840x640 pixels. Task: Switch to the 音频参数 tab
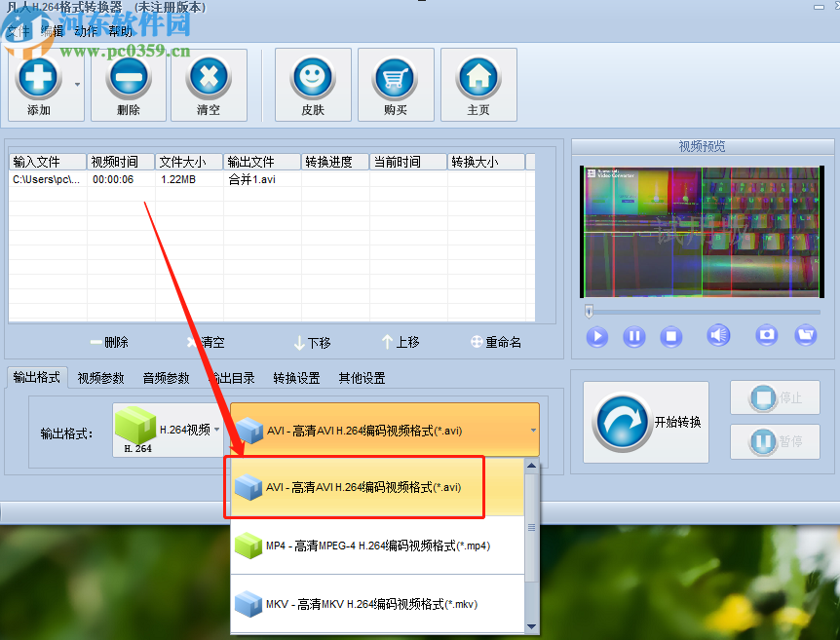pos(166,378)
